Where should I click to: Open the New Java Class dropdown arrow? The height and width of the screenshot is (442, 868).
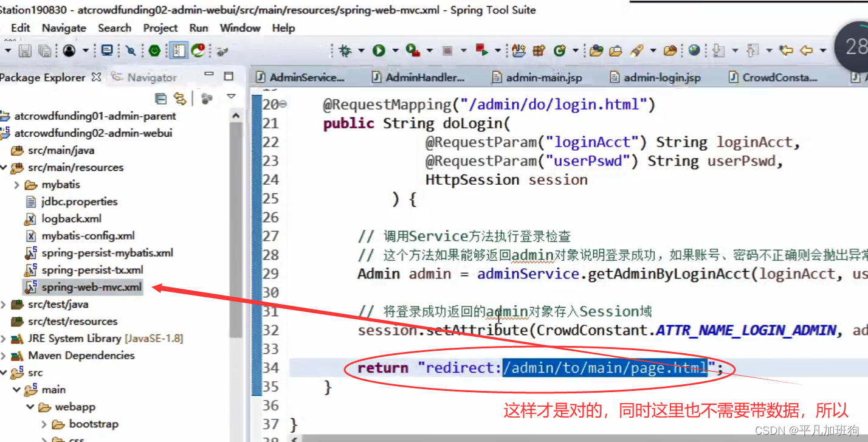point(575,51)
